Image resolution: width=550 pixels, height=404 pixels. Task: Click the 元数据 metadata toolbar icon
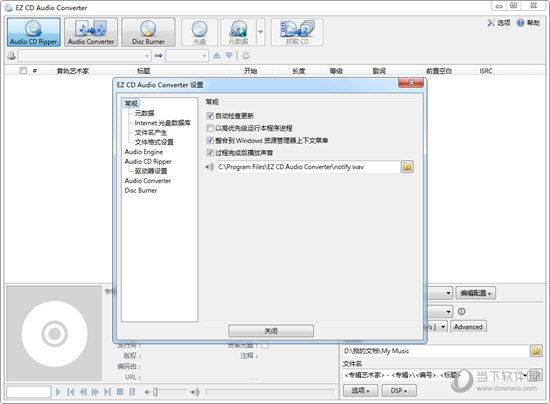(239, 32)
